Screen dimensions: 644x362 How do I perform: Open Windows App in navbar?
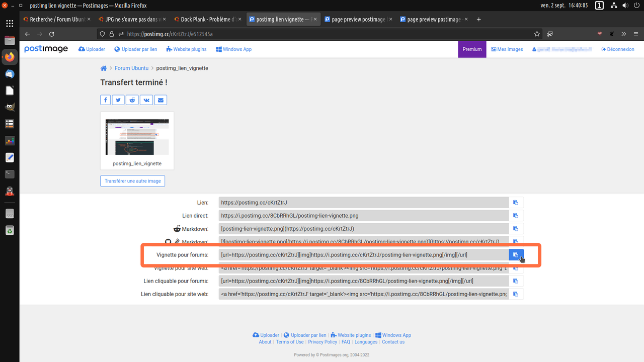(x=233, y=49)
